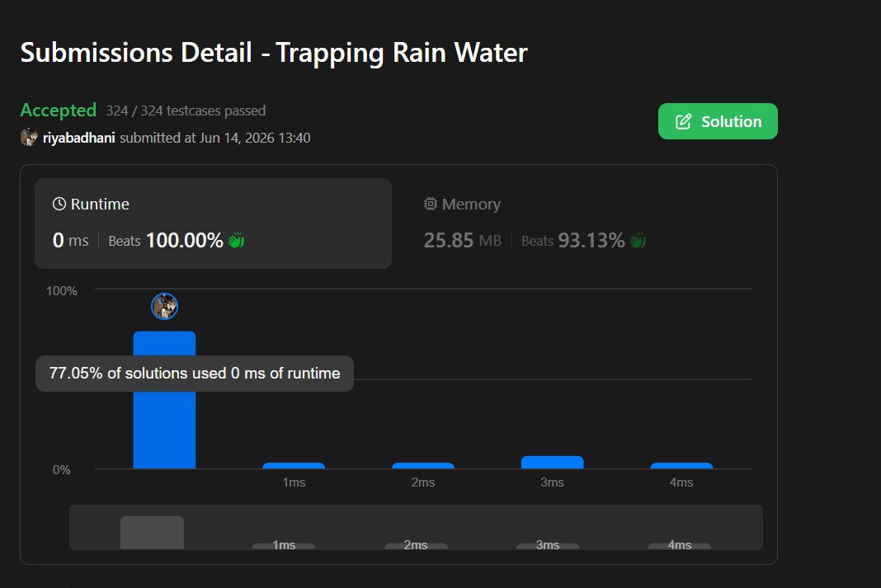Click the 3ms segment in the range navigator

pyautogui.click(x=548, y=546)
